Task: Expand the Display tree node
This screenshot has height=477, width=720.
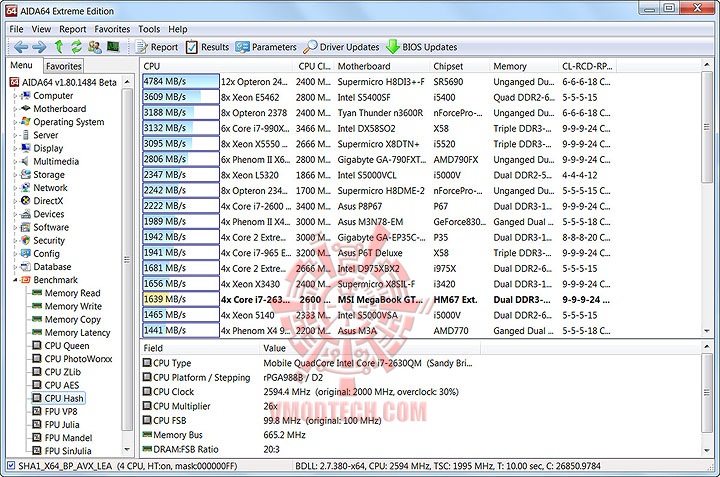Action: [15, 148]
